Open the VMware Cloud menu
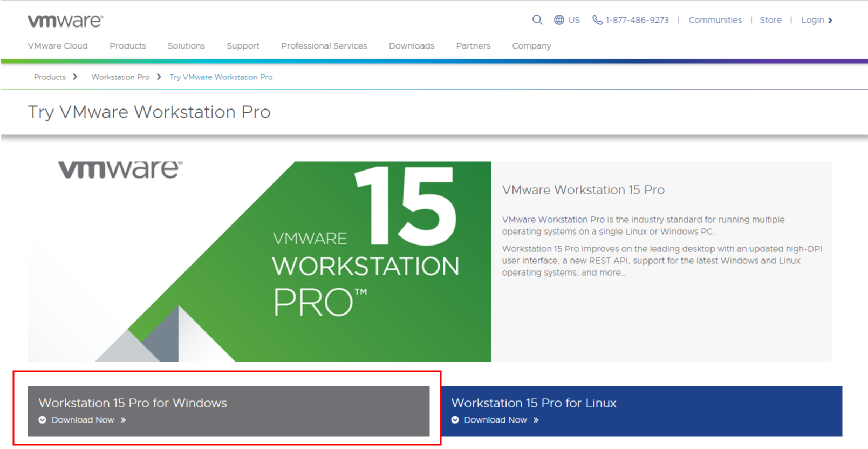The width and height of the screenshot is (868, 449). [x=58, y=46]
